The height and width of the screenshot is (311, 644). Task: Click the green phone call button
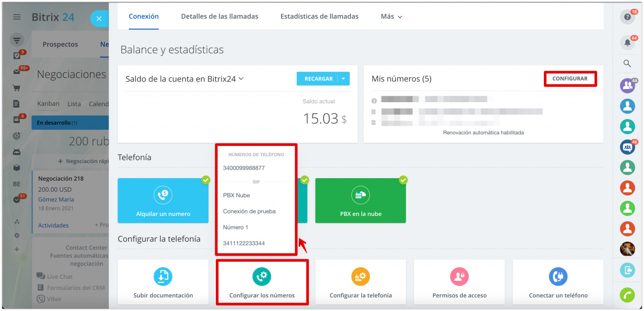(627, 295)
